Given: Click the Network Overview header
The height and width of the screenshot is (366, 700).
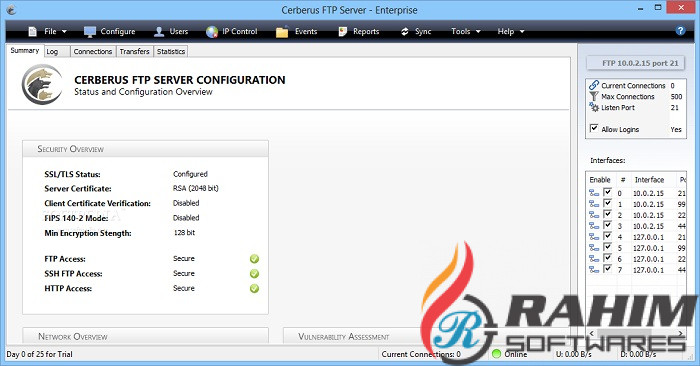Looking at the screenshot, I should coord(146,336).
